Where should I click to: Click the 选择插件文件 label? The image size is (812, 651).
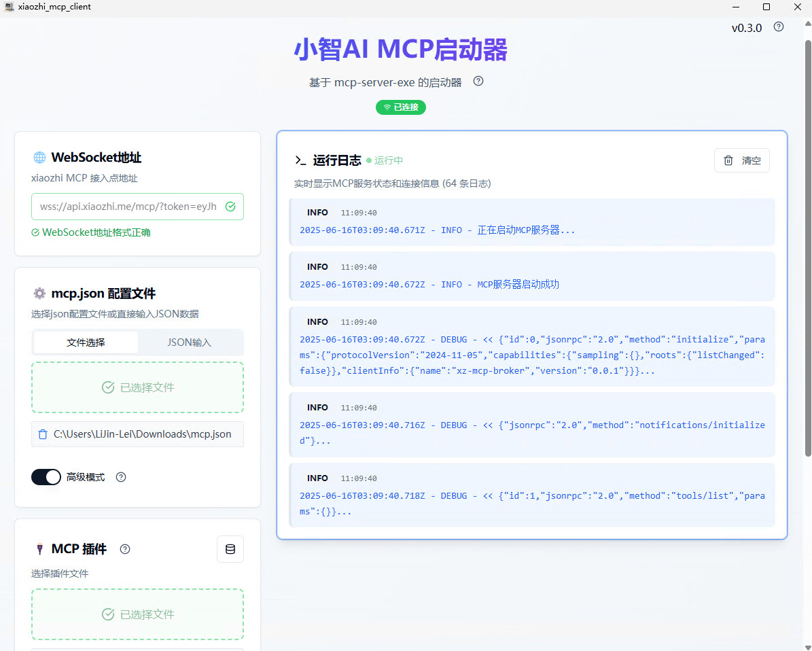click(60, 574)
